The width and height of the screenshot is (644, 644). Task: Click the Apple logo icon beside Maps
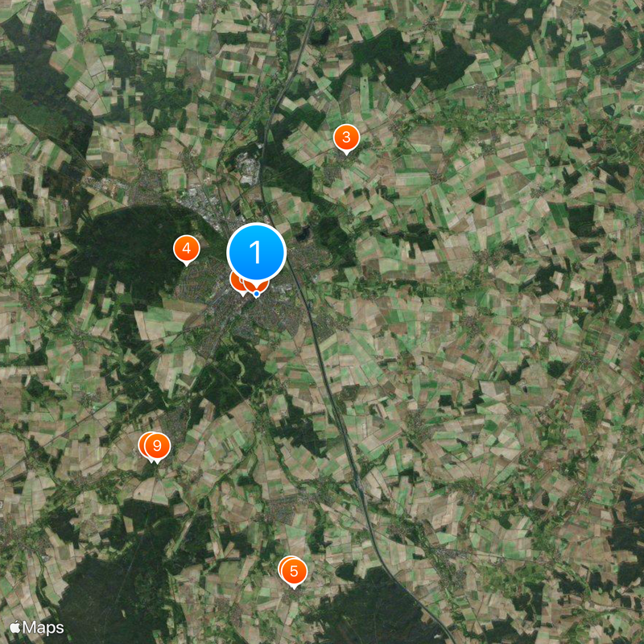[x=15, y=627]
